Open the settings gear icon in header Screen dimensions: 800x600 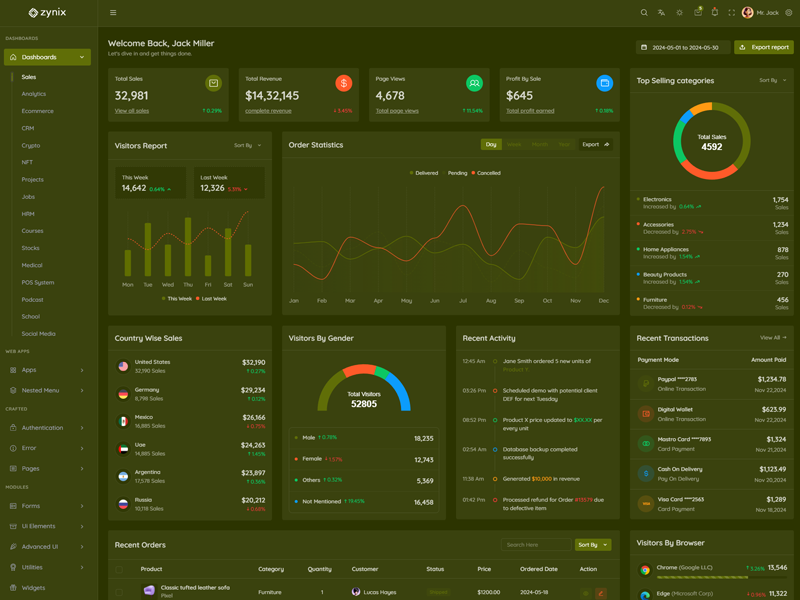pos(789,13)
